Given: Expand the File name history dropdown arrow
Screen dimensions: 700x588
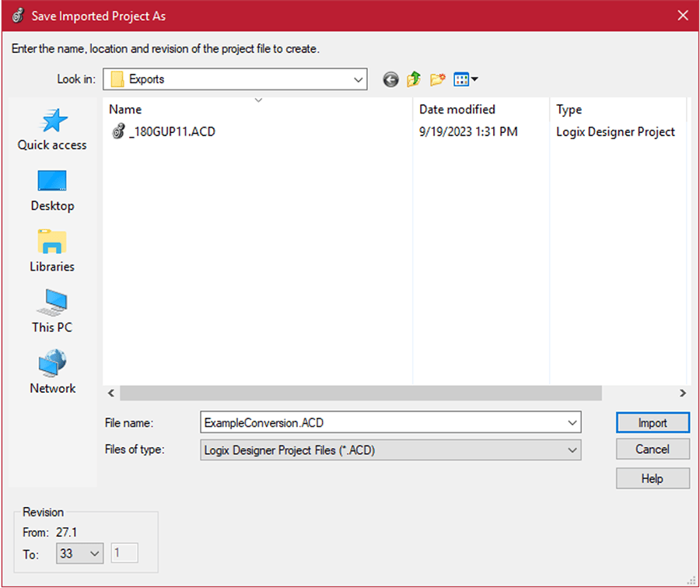Looking at the screenshot, I should tap(572, 422).
